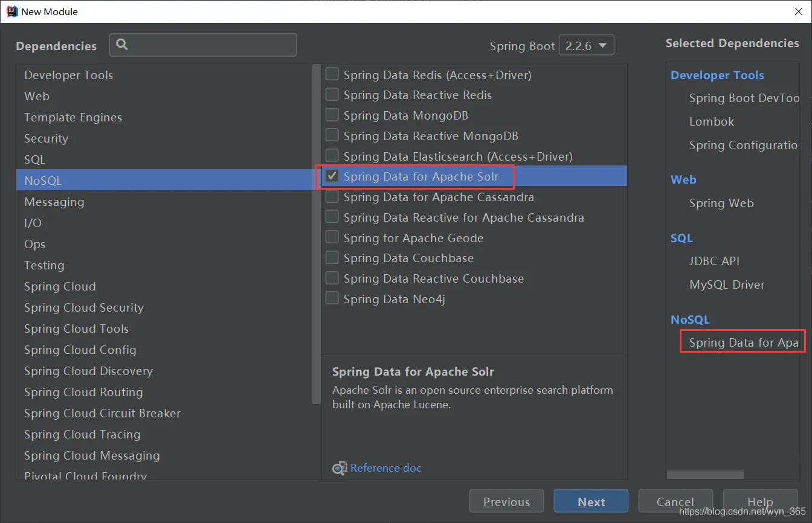
Task: Click the Next button
Action: pos(591,501)
